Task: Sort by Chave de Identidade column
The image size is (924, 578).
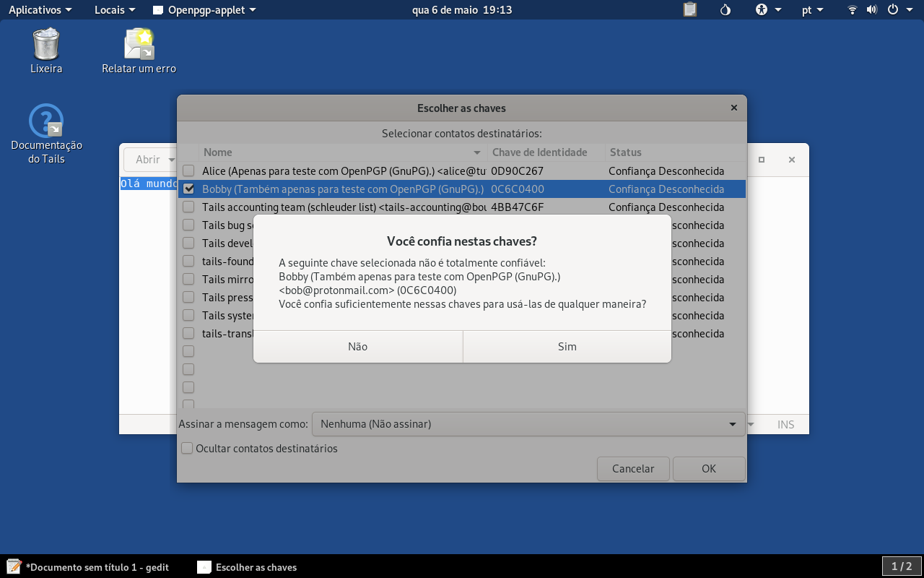Action: [546, 152]
